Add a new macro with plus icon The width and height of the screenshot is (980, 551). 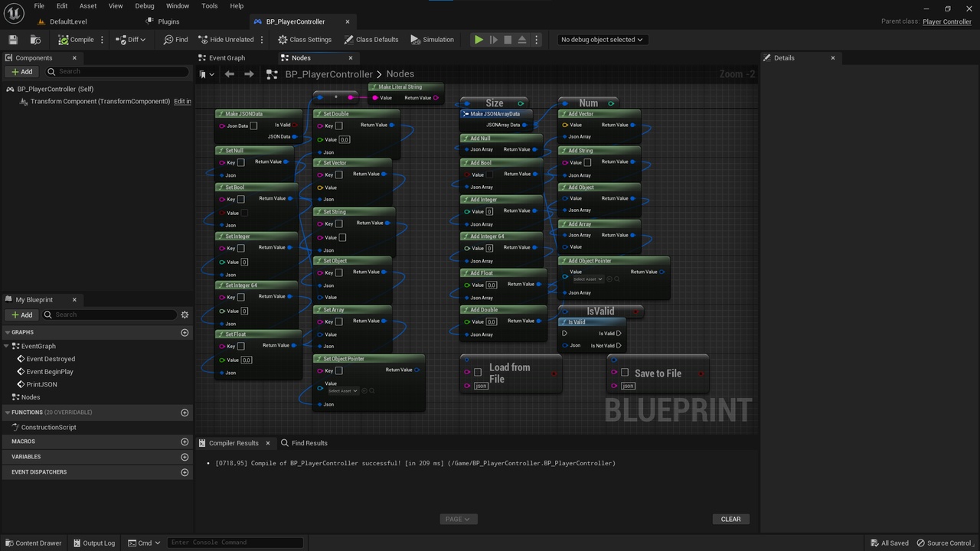point(185,442)
